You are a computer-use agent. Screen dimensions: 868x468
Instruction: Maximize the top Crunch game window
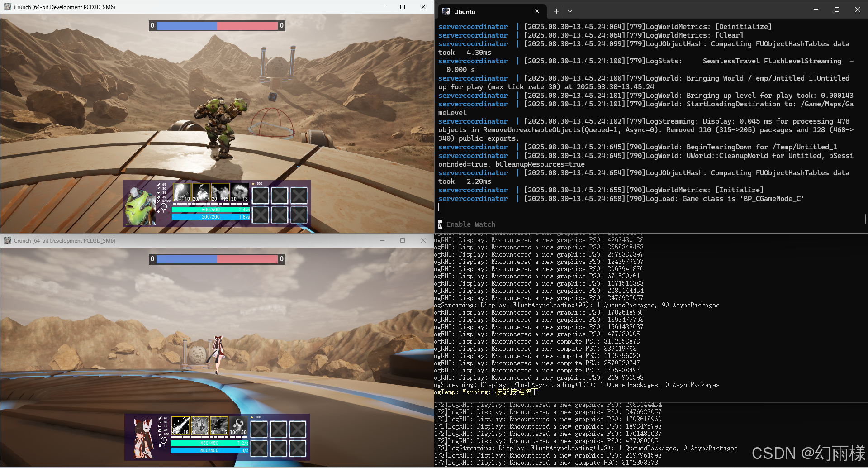pos(403,7)
